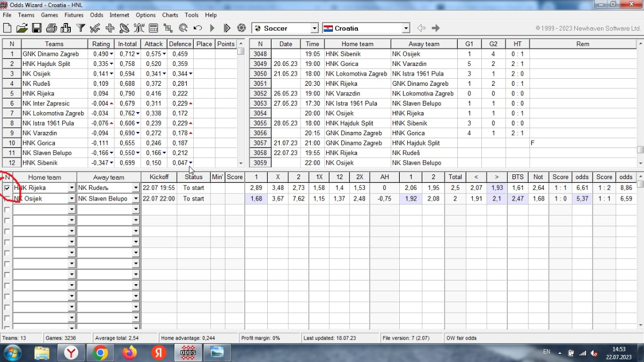The height and width of the screenshot is (362, 644).
Task: Open the Odds menu
Action: click(97, 15)
